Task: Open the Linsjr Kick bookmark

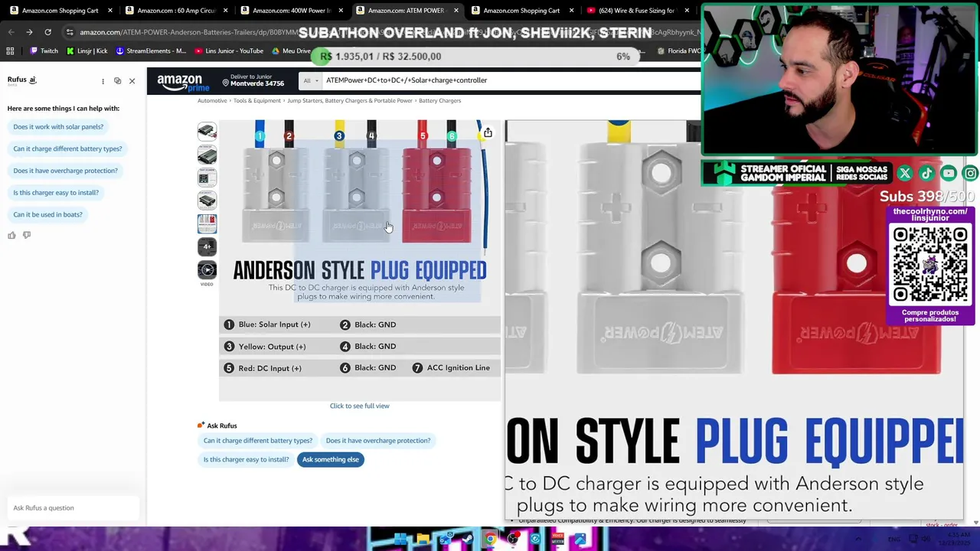Action: [87, 51]
